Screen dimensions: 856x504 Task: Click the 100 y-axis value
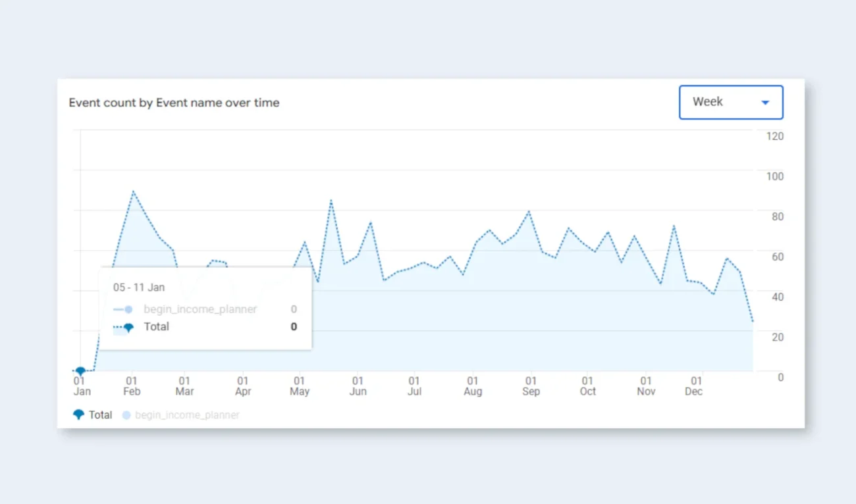(x=775, y=176)
